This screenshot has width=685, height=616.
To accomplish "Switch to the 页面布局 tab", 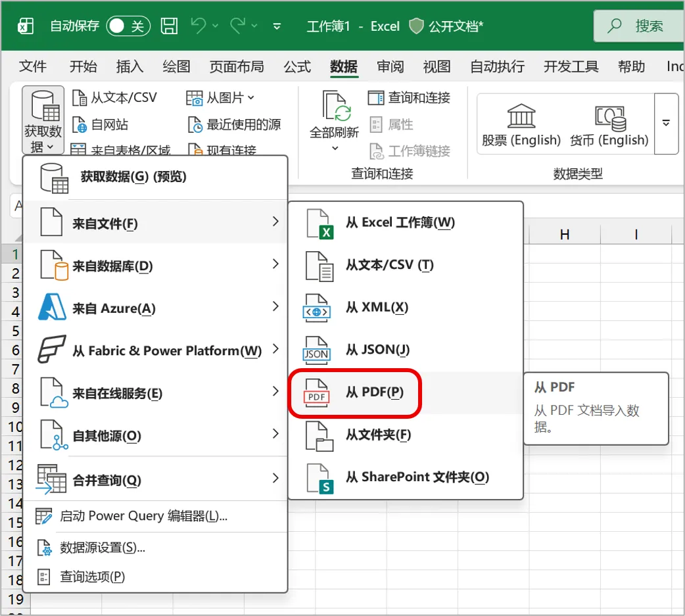I will click(237, 66).
